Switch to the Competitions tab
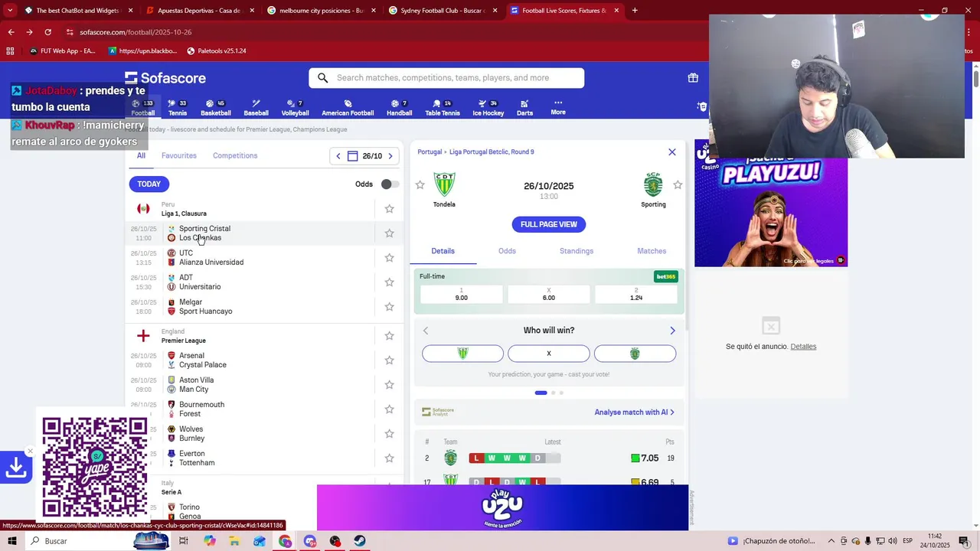Screen dimensions: 980x551 [235, 155]
